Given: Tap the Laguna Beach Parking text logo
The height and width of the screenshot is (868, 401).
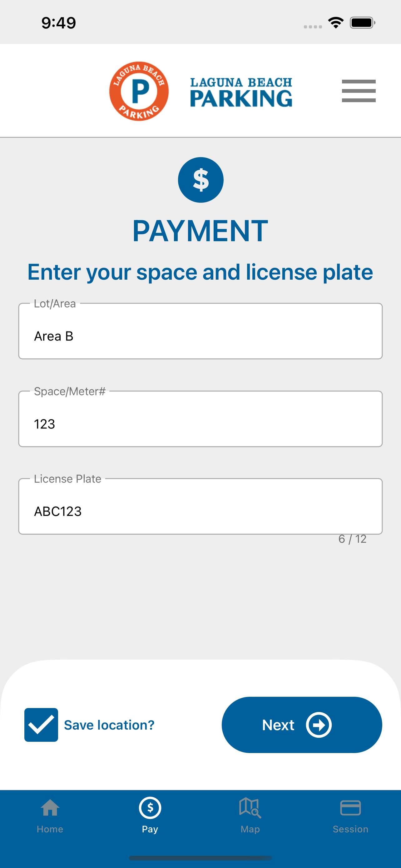Looking at the screenshot, I should [241, 92].
